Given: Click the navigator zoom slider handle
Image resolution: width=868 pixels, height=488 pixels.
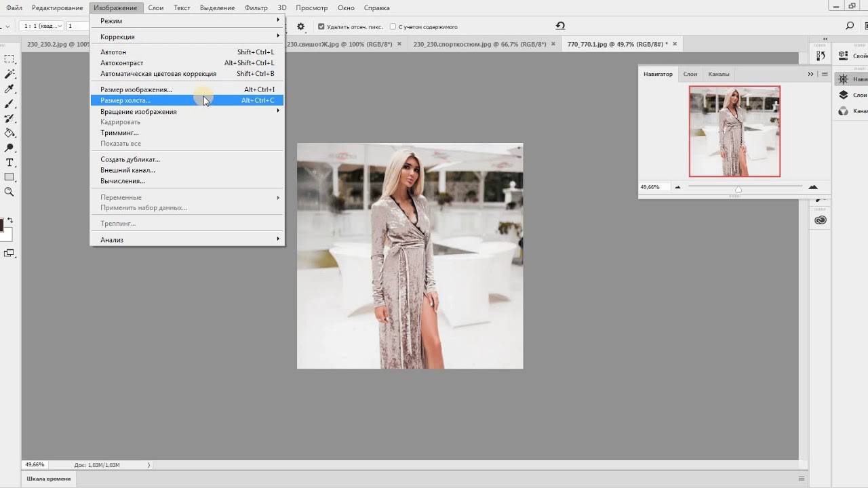Looking at the screenshot, I should (x=738, y=188).
